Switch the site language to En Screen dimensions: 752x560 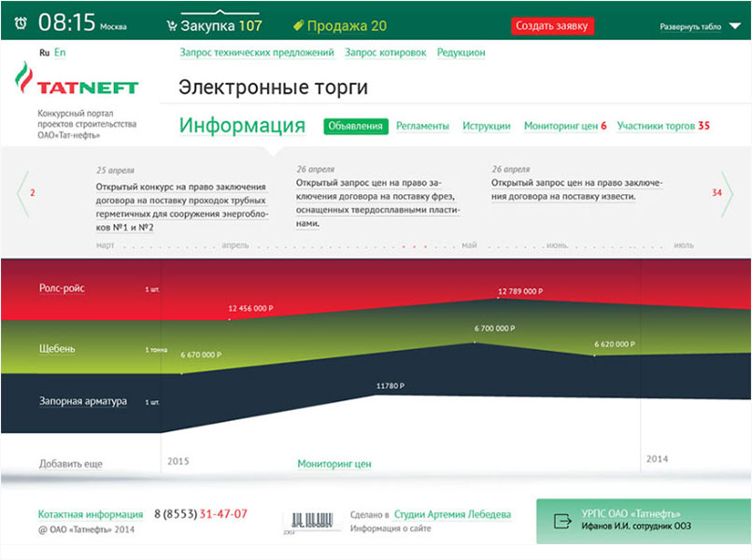(x=60, y=53)
